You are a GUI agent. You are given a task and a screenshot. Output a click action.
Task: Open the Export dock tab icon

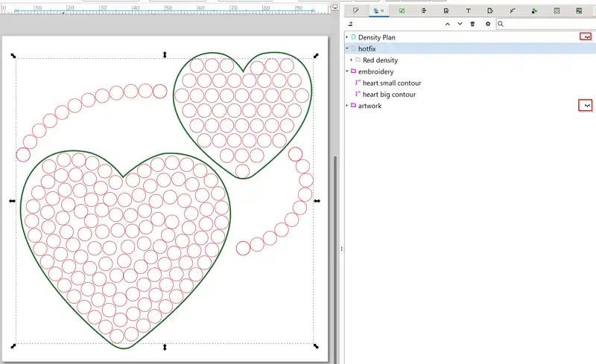pos(489,10)
